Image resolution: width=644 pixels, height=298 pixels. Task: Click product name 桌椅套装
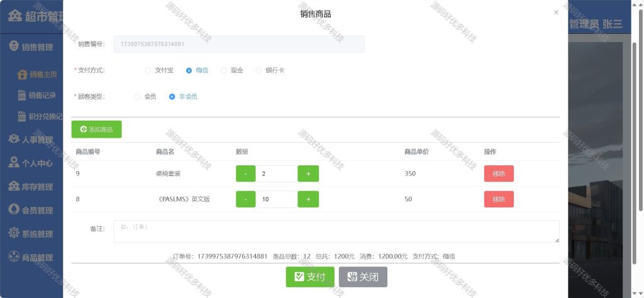[x=168, y=174]
